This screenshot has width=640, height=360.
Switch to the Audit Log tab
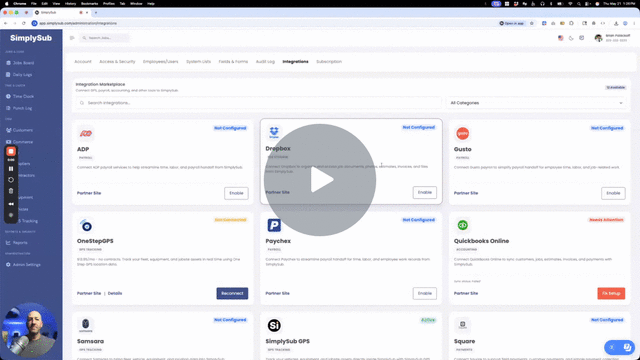click(265, 62)
